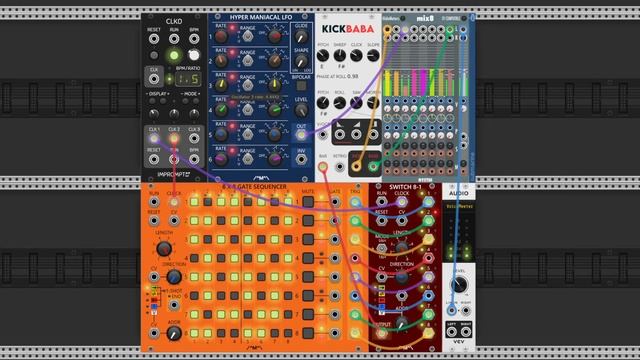640x360 pixels.
Task: Click the Audio module LEVEL knob
Action: 459,284
